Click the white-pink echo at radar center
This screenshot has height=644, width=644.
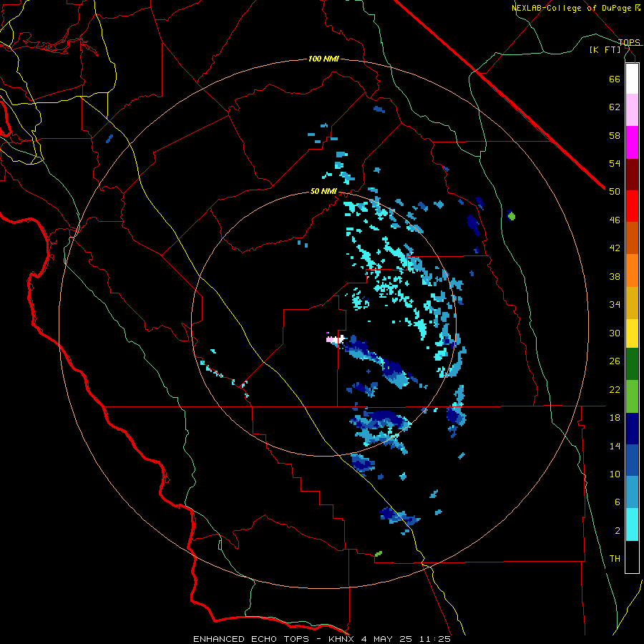(x=335, y=339)
